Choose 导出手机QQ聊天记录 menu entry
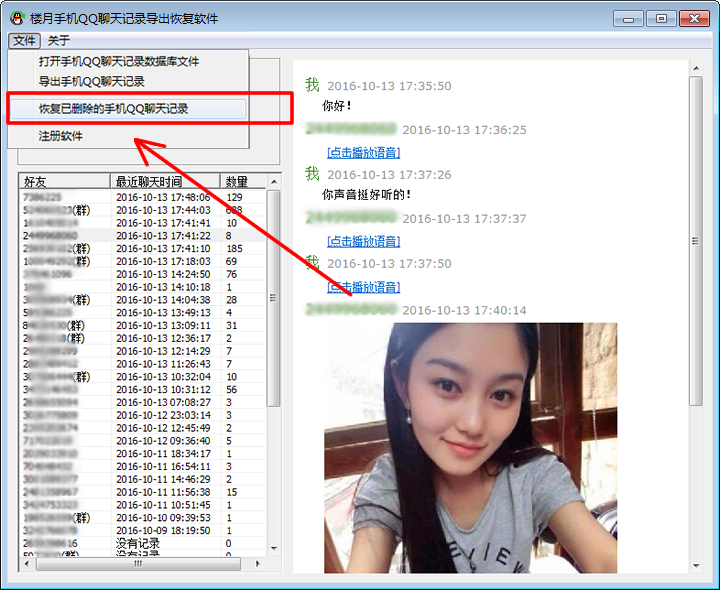Screen dimensions: 720x590 (x=92, y=82)
